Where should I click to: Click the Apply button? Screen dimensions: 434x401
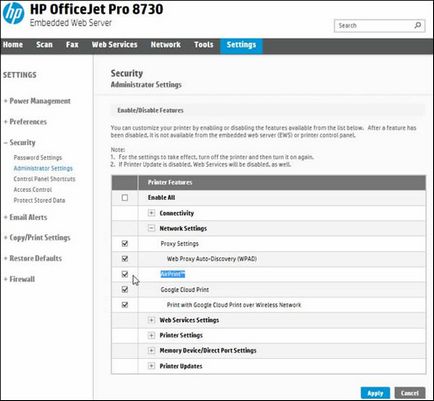[x=375, y=393]
